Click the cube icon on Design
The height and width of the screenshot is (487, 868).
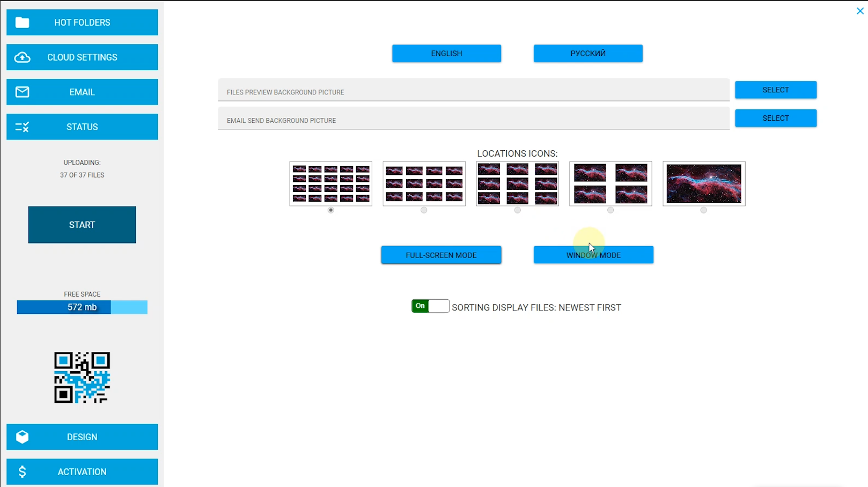[x=22, y=437]
